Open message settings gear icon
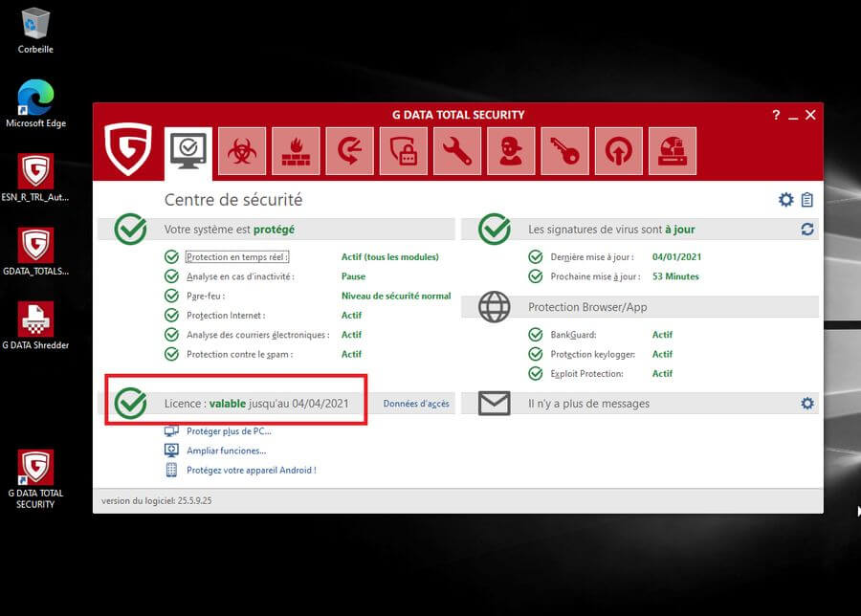The width and height of the screenshot is (861, 616). (x=806, y=403)
